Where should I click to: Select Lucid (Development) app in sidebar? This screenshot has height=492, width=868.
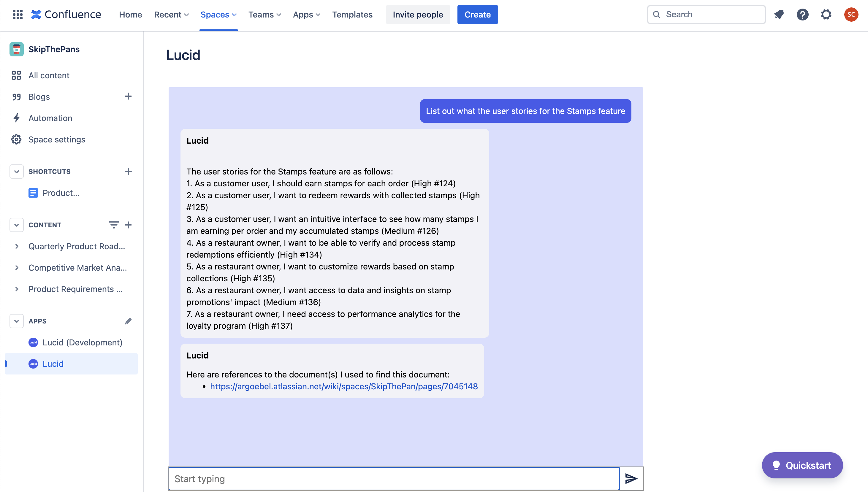click(82, 342)
